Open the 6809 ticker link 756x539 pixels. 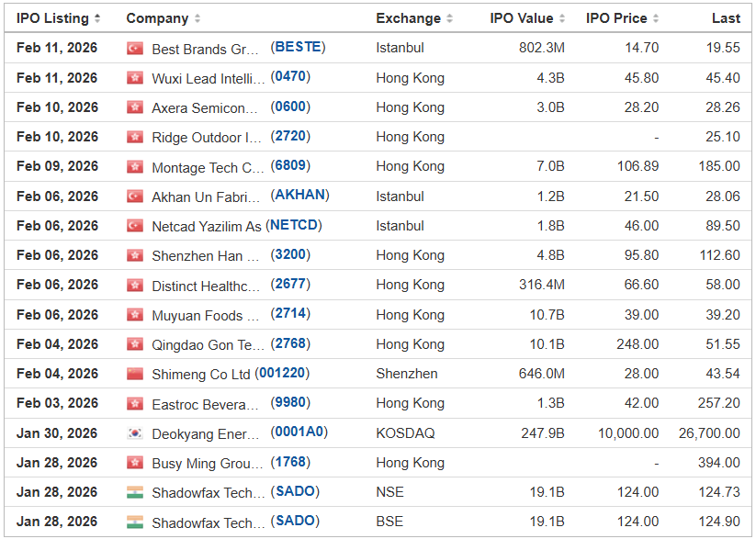point(290,165)
